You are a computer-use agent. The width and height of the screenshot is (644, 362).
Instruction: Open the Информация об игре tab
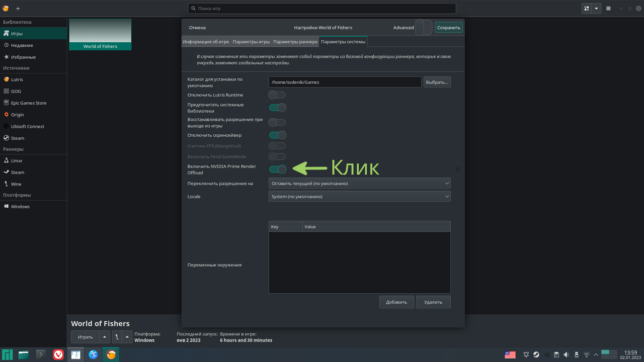206,42
